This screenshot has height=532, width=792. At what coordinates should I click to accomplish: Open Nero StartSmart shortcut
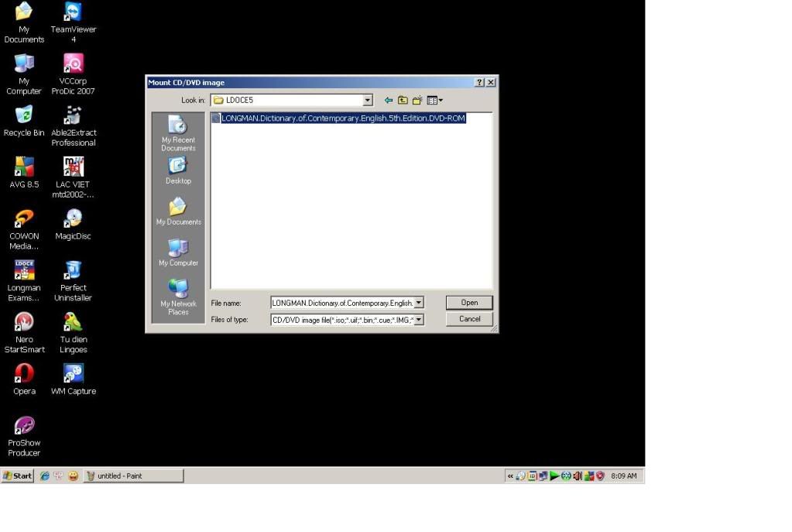(24, 332)
